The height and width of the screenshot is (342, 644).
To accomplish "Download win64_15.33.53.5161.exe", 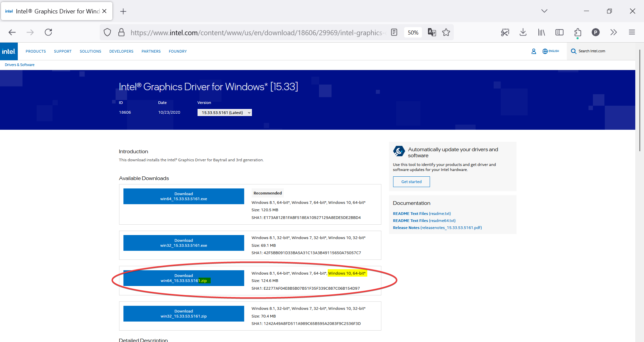I will pos(184,196).
